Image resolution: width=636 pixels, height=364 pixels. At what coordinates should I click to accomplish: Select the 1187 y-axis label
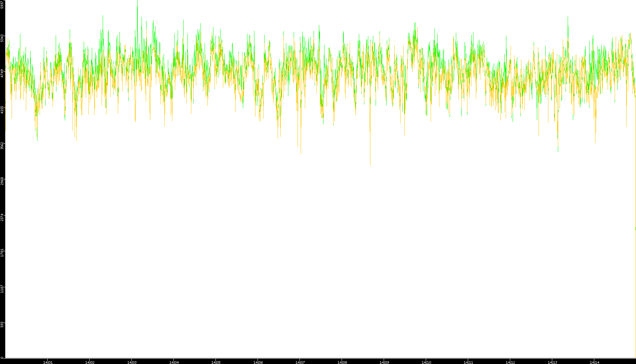2,289
